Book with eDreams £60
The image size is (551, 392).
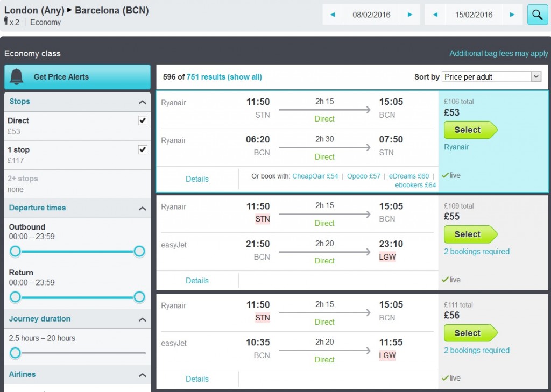click(x=409, y=176)
